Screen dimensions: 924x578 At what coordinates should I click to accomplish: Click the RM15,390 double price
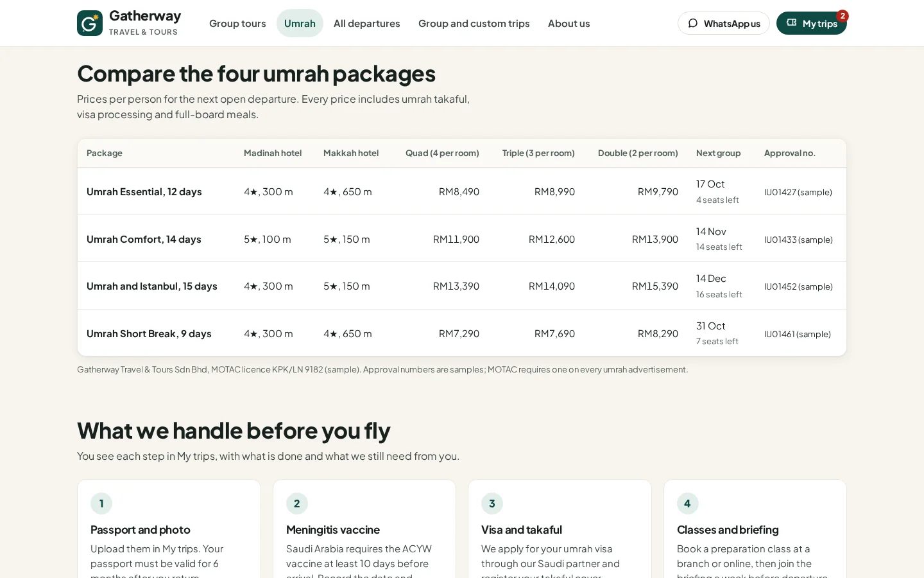655,286
